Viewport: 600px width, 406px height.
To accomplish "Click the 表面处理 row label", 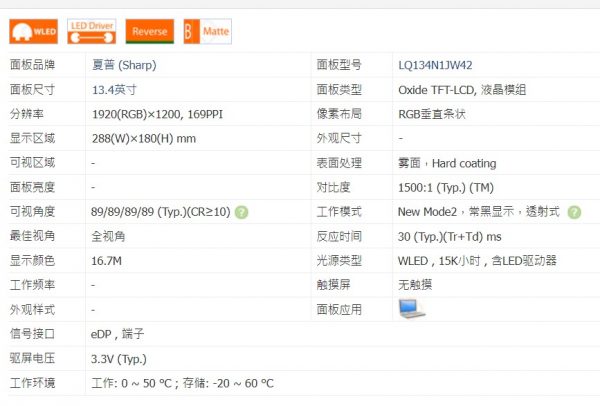I will point(339,163).
